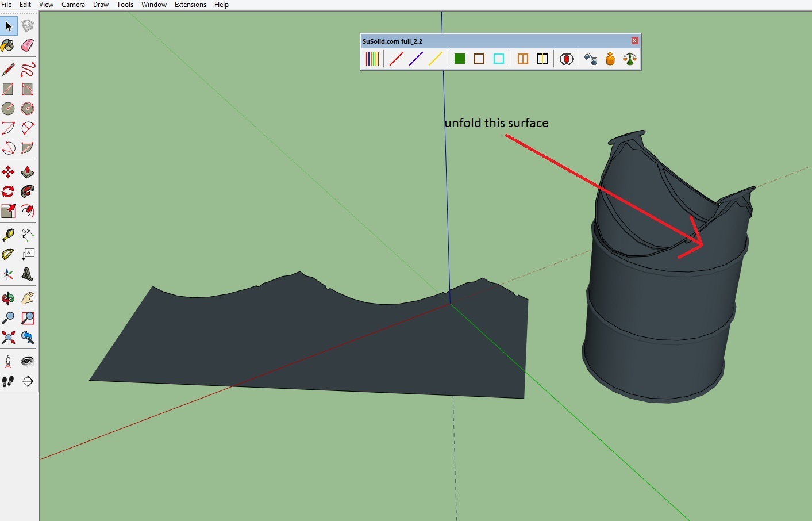This screenshot has height=521, width=812.
Task: Click the red intersecting circles SuSolid icon
Action: tap(567, 59)
